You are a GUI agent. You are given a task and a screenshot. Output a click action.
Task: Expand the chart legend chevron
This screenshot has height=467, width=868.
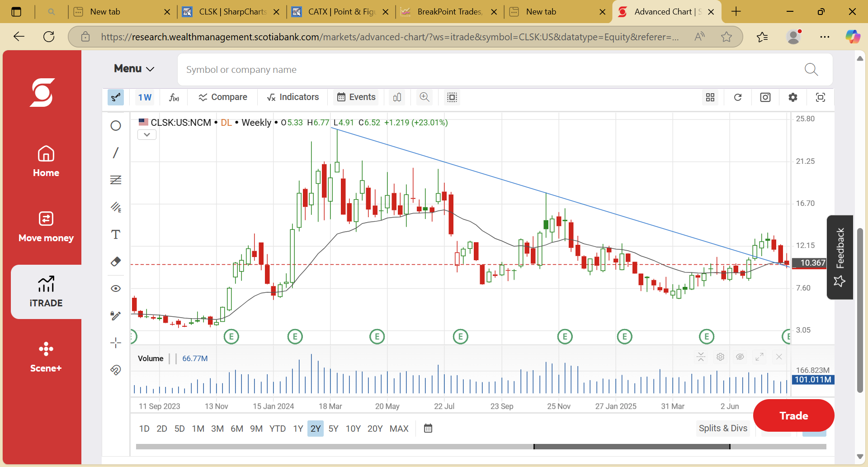click(147, 135)
